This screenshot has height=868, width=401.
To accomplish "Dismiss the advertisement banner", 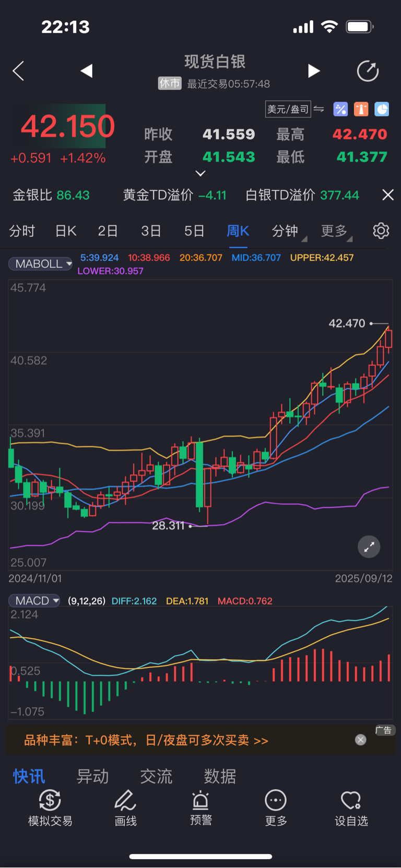I will click(360, 740).
